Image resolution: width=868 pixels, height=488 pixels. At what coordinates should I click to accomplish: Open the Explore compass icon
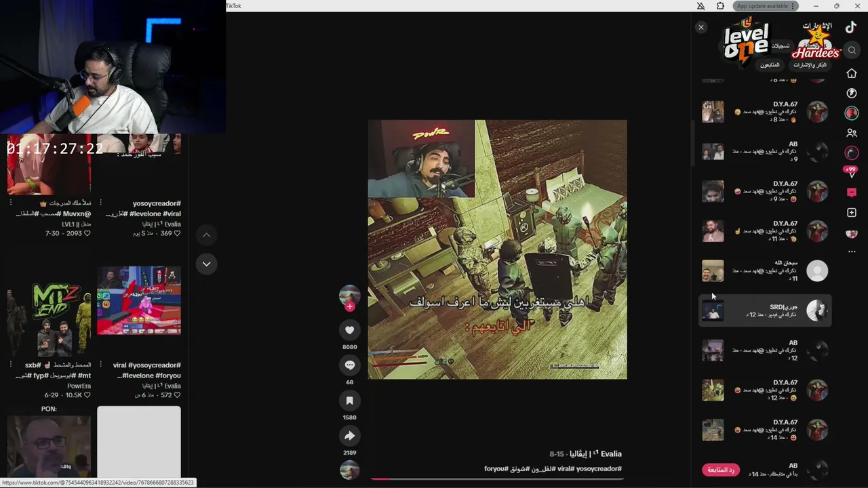coord(852,93)
